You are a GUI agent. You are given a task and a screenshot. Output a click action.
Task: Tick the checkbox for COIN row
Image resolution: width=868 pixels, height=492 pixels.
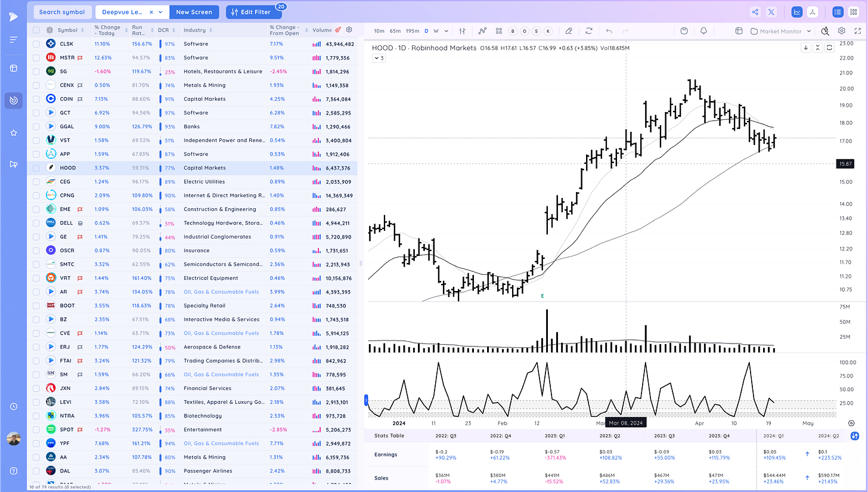coord(36,99)
